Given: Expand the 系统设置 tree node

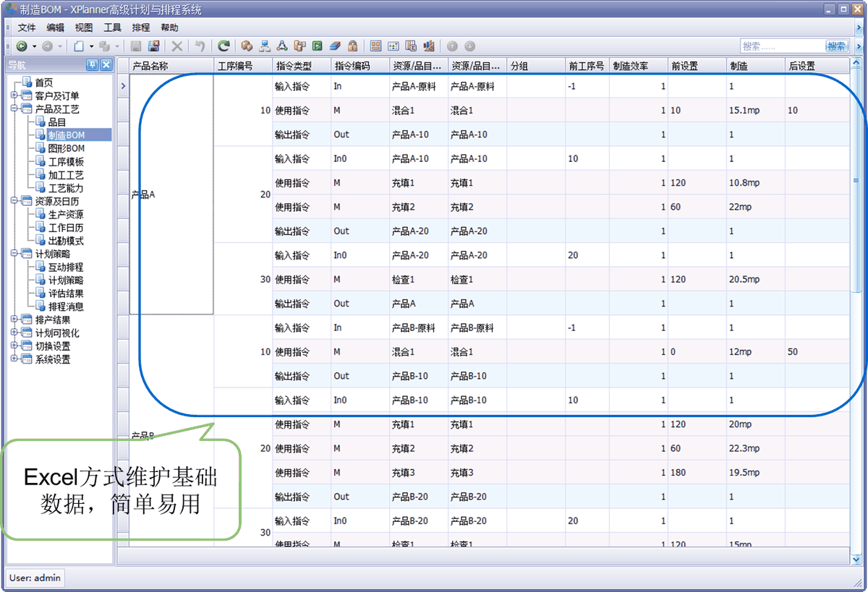Looking at the screenshot, I should tap(14, 359).
